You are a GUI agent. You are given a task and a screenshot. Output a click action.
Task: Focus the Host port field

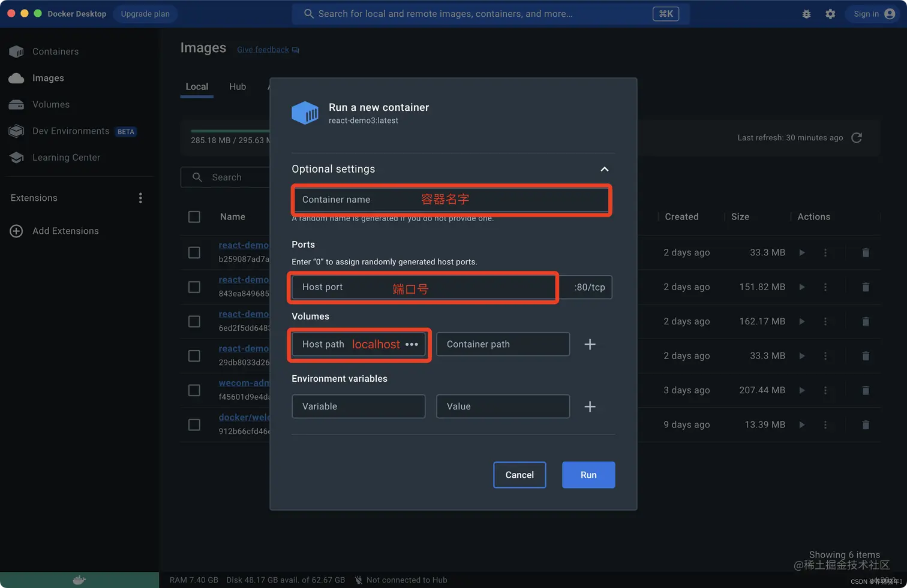(x=424, y=287)
